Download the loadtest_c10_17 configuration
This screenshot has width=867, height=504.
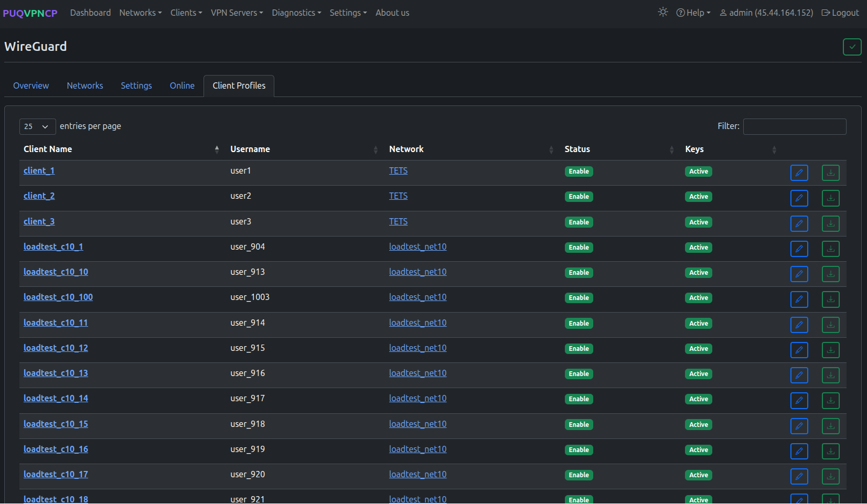[831, 476]
